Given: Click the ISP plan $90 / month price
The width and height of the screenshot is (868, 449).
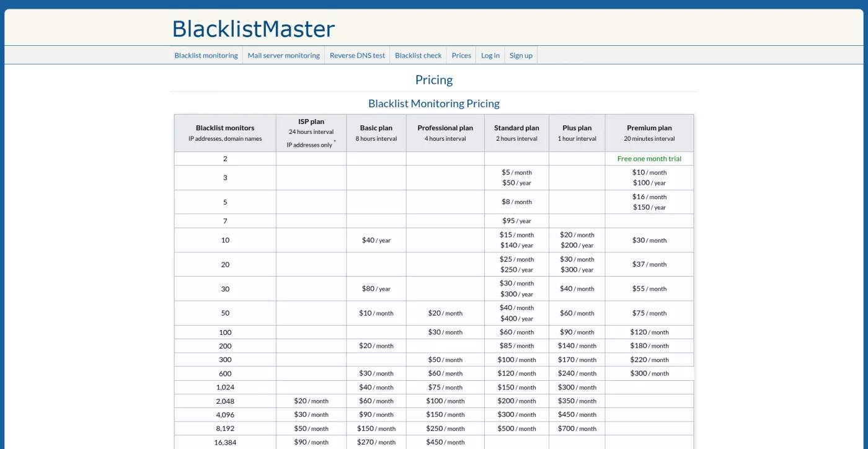Looking at the screenshot, I should pyautogui.click(x=311, y=442).
